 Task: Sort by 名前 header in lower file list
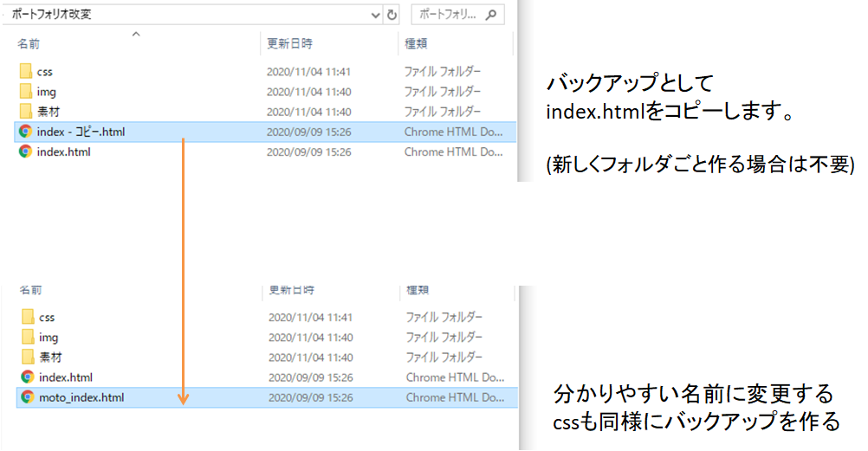point(30,290)
